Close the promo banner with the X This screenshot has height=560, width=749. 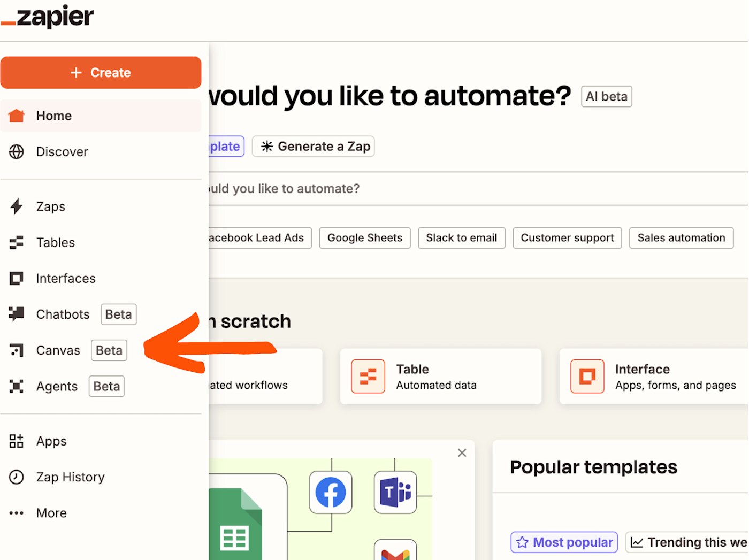[x=462, y=453]
